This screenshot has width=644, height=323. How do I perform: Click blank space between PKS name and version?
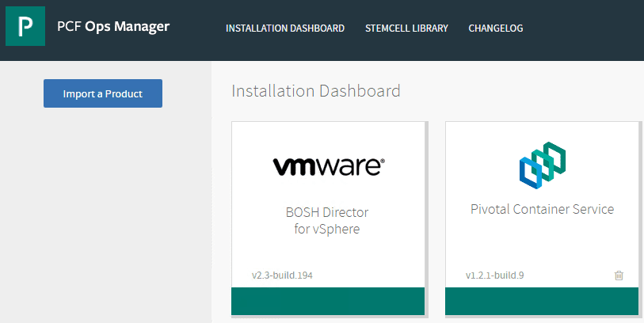[543, 245]
